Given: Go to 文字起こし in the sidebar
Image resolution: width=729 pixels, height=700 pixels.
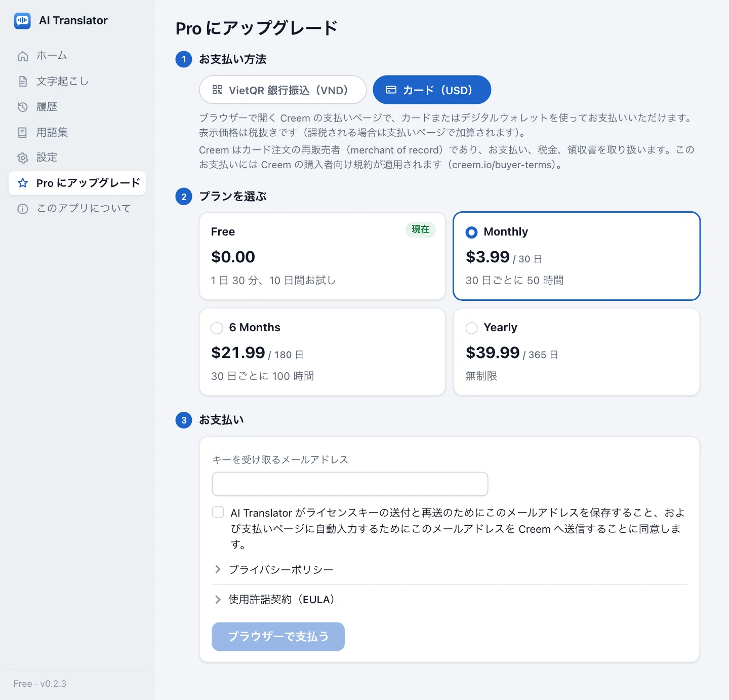Looking at the screenshot, I should pos(77,81).
